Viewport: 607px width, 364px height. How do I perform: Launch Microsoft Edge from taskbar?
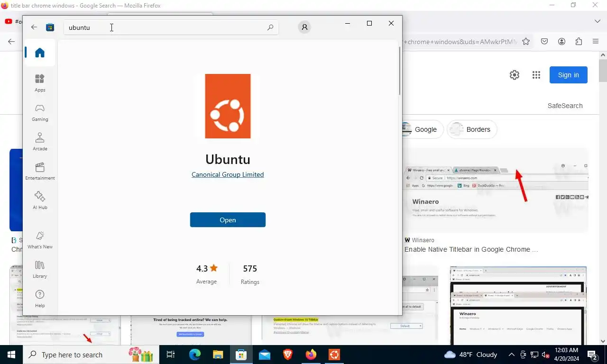pyautogui.click(x=195, y=355)
